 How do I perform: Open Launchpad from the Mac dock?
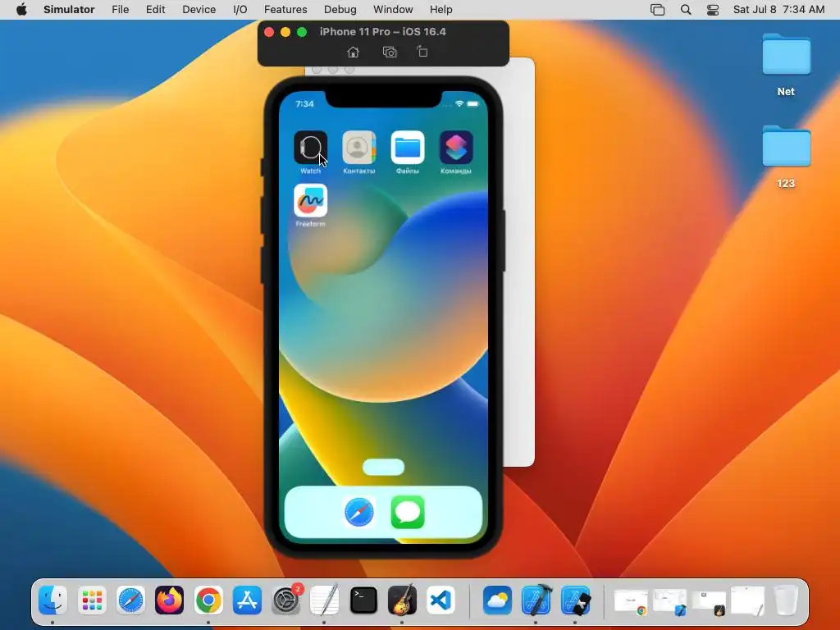[92, 600]
